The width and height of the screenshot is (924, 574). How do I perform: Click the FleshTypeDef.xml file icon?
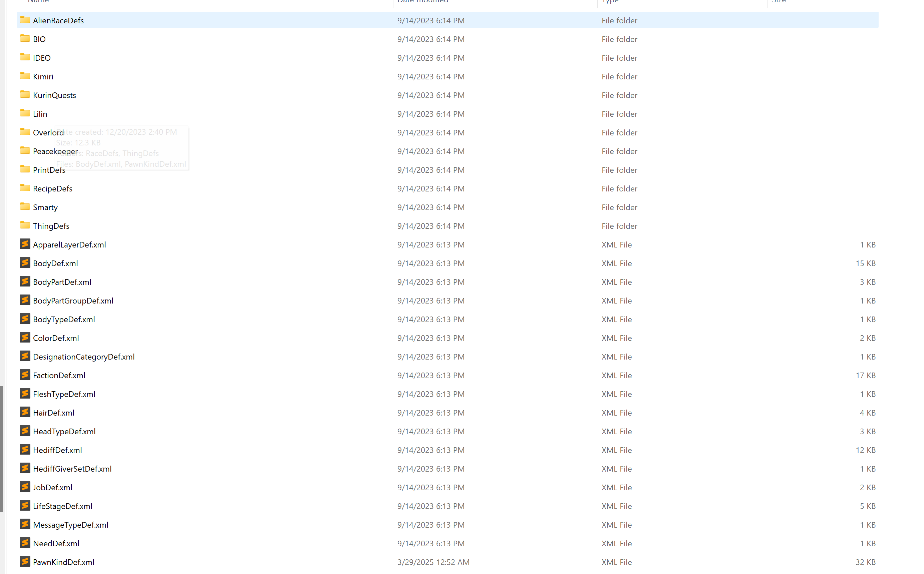pos(25,393)
